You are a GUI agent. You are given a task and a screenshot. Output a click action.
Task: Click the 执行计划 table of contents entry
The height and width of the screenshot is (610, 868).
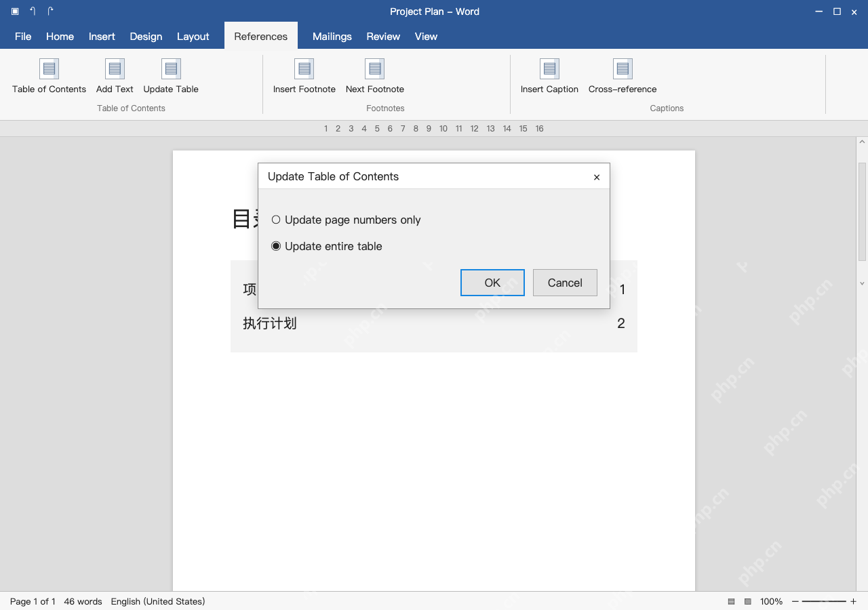(x=270, y=323)
